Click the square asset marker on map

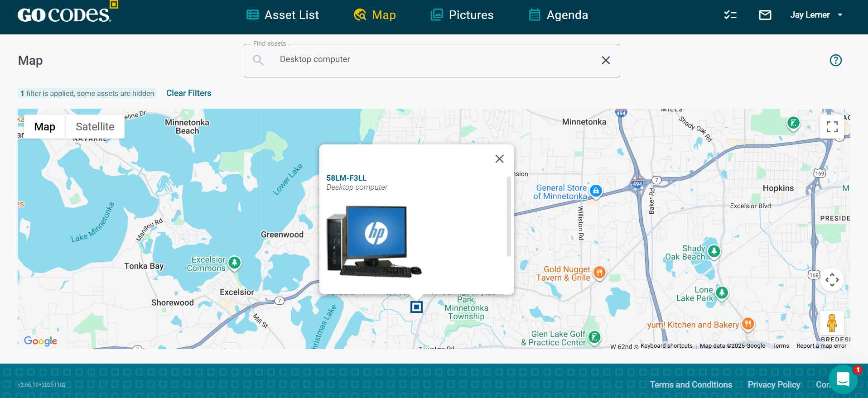pos(416,307)
